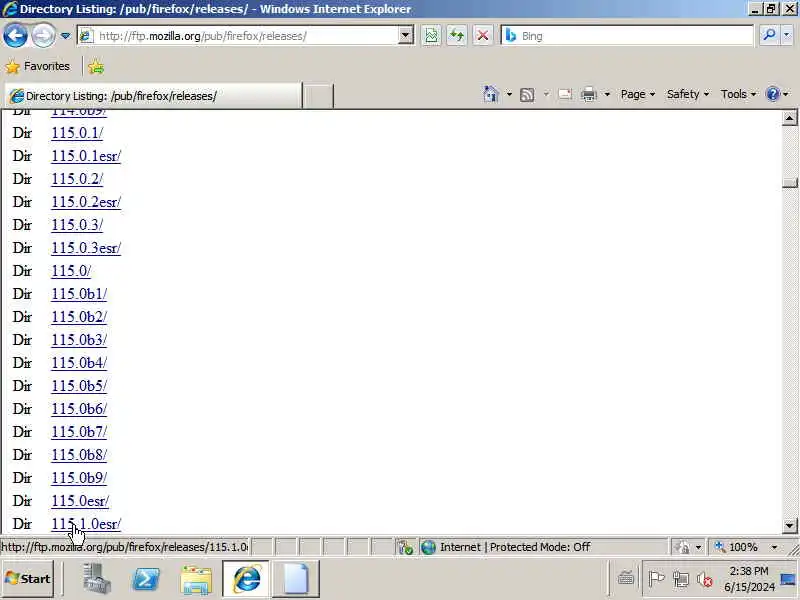This screenshot has width=800, height=600.
Task: Click the Refresh icon
Action: point(457,36)
